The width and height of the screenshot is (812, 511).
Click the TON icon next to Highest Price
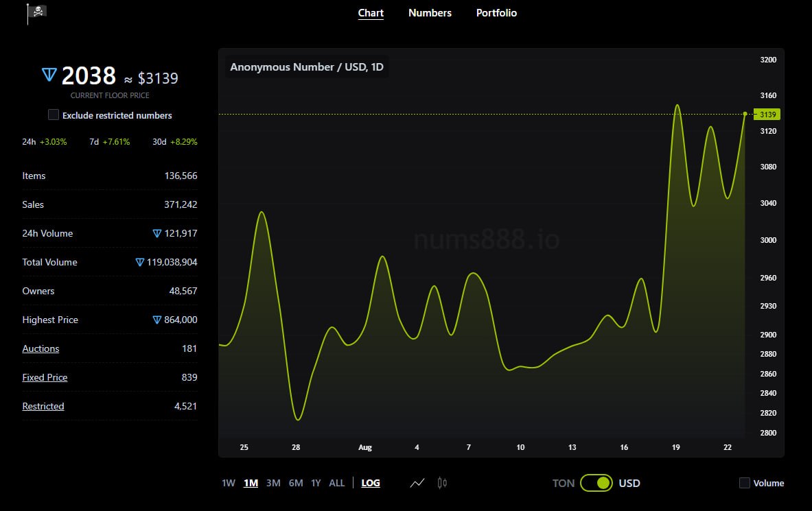tap(157, 320)
